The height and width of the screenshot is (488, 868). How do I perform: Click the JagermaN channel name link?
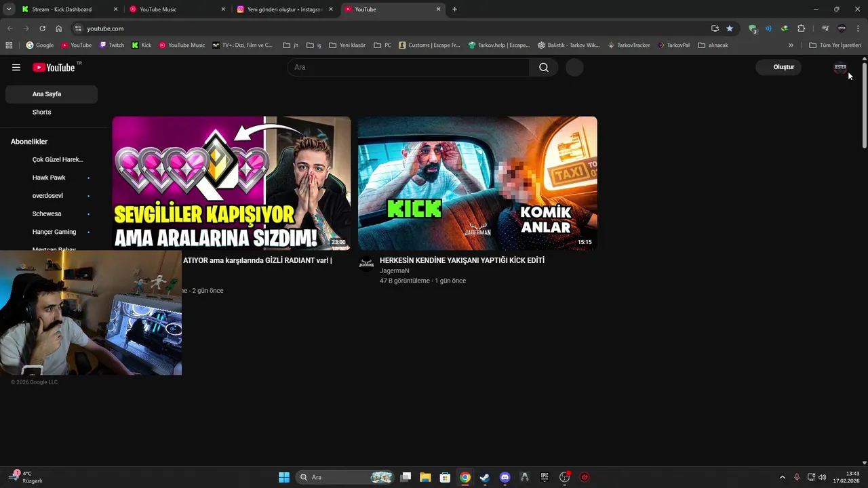pyautogui.click(x=394, y=270)
